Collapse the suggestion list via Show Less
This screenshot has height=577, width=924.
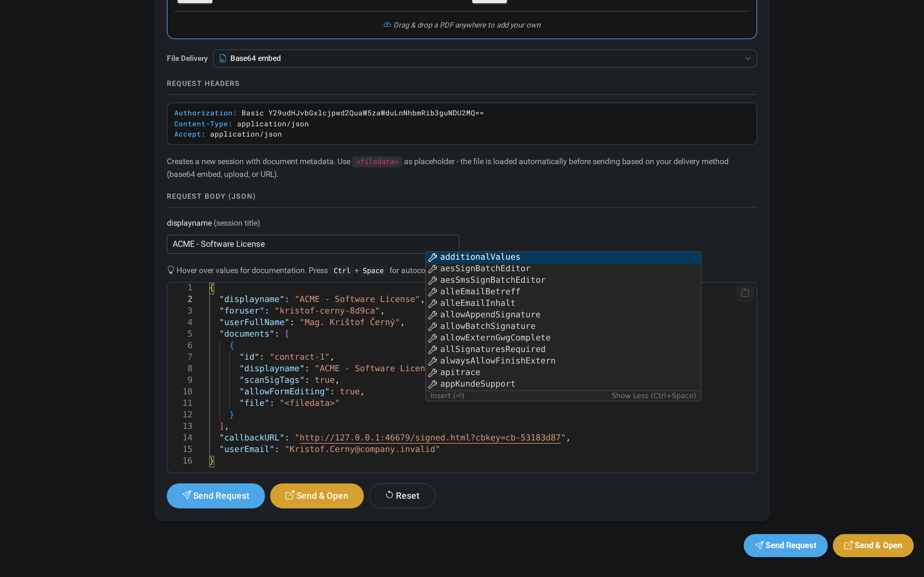coord(653,396)
